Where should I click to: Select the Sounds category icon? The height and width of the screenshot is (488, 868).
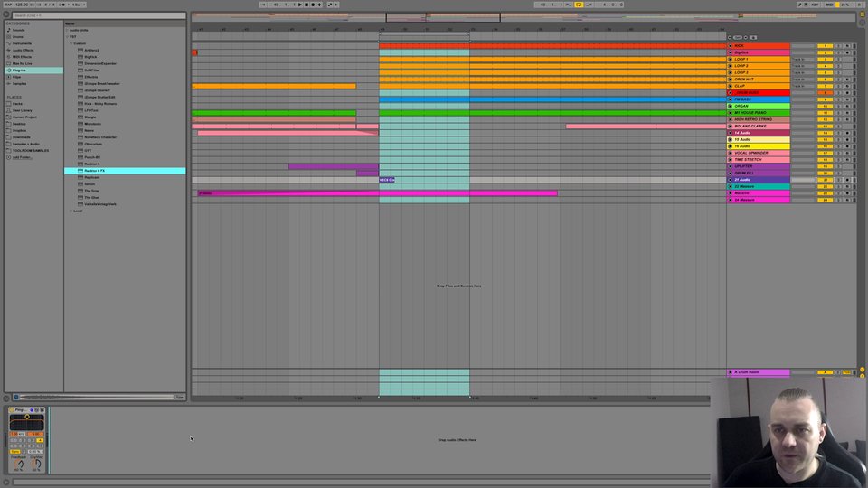[x=9, y=30]
